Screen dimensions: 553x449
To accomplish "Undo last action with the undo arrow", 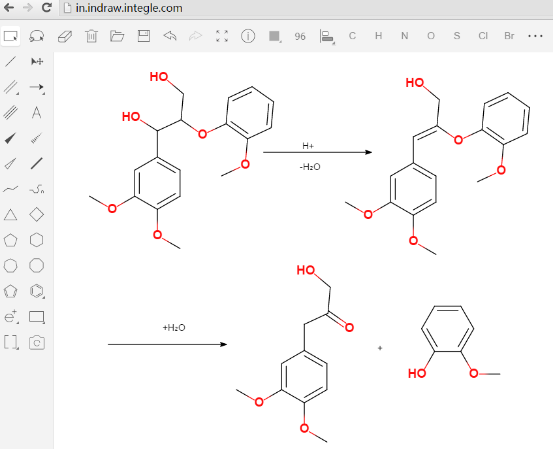I will (x=170, y=36).
